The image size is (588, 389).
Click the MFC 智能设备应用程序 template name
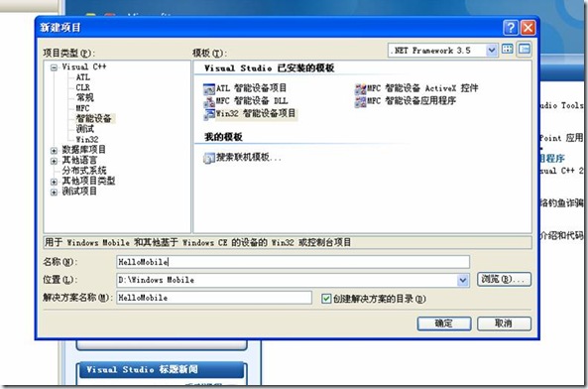click(412, 101)
